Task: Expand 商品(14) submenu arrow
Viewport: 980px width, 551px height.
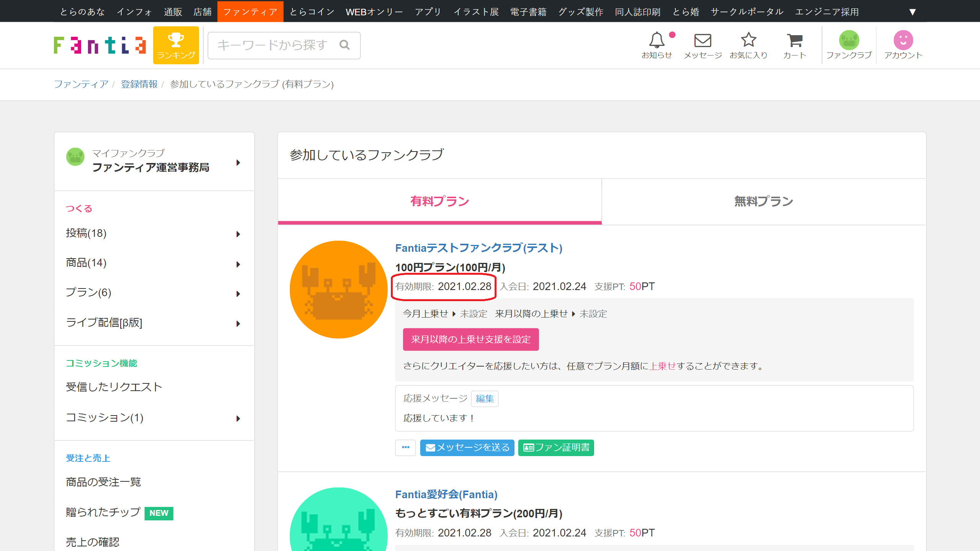Action: (x=238, y=264)
